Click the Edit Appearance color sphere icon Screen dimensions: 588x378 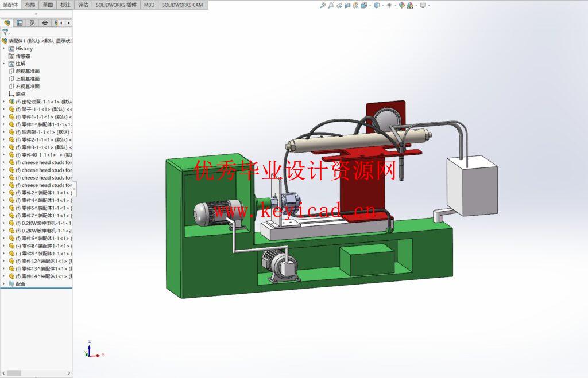(402, 5)
